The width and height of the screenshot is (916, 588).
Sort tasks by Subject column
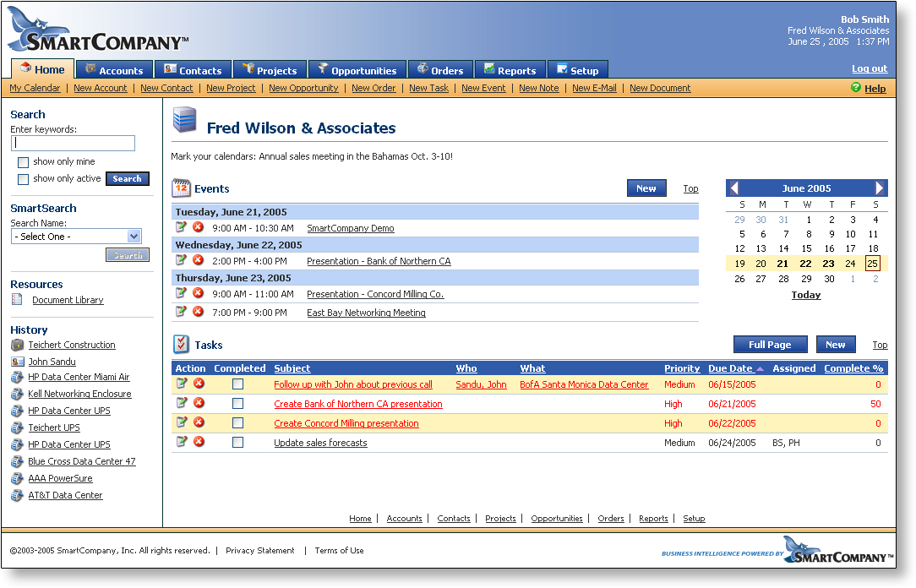292,368
